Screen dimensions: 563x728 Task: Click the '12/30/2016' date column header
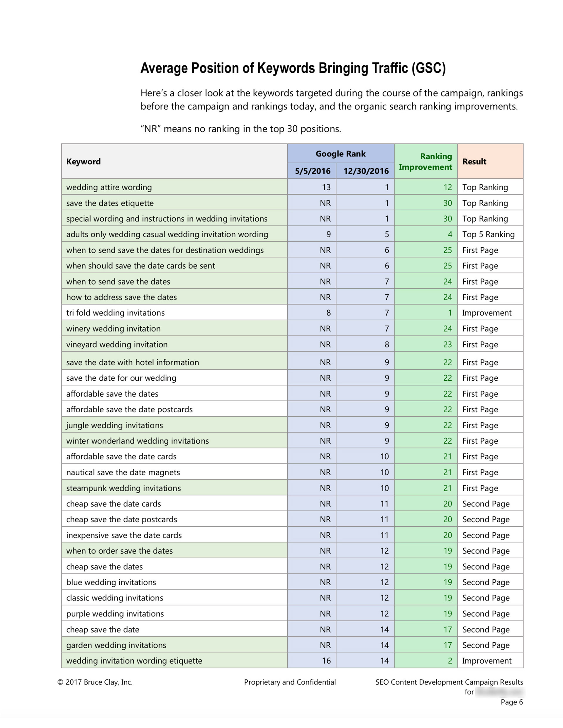(x=366, y=171)
